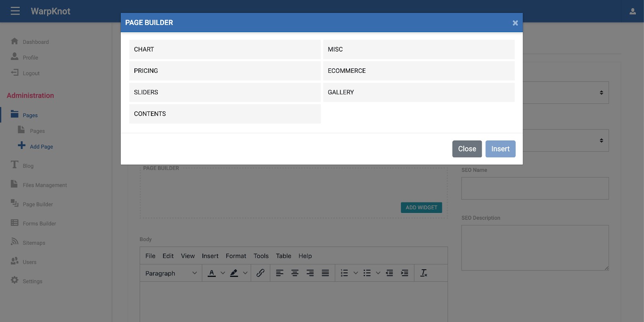This screenshot has height=322, width=644.
Task: Expand the PRICING widget category
Action: coord(225,71)
